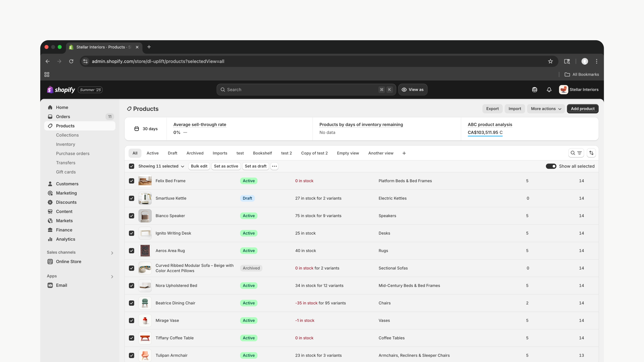The width and height of the screenshot is (644, 362).
Task: Click the Bulk edit button
Action: tap(199, 166)
